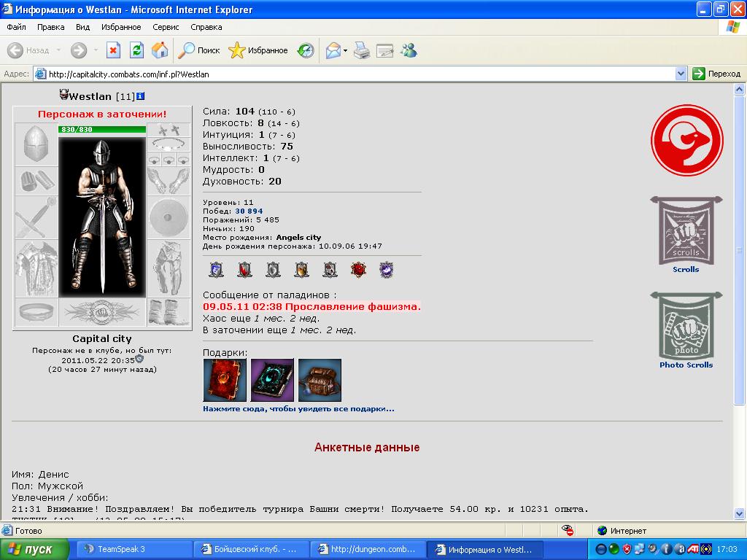747x560 pixels.
Task: Click the red book gift thumbnail
Action: pos(225,380)
